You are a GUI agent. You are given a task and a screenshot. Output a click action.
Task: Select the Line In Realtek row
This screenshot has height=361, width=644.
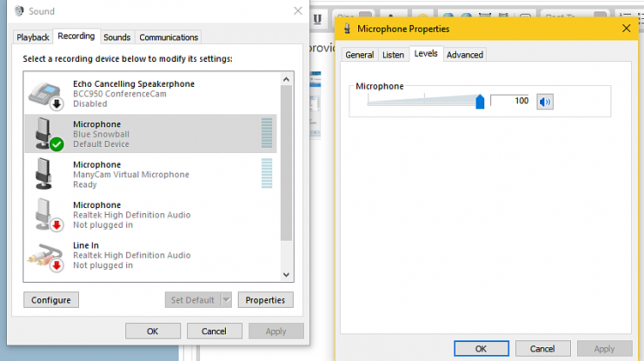pyautogui.click(x=150, y=255)
